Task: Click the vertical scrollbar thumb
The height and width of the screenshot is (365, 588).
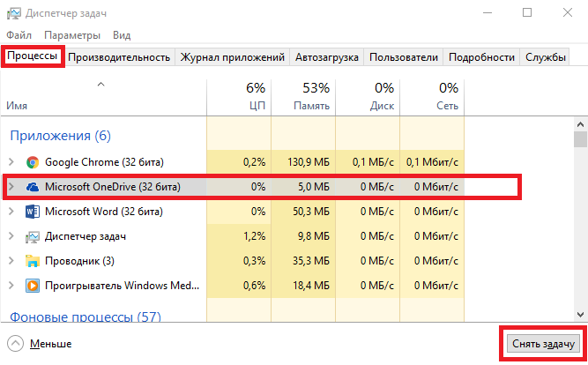Action: pos(580,139)
